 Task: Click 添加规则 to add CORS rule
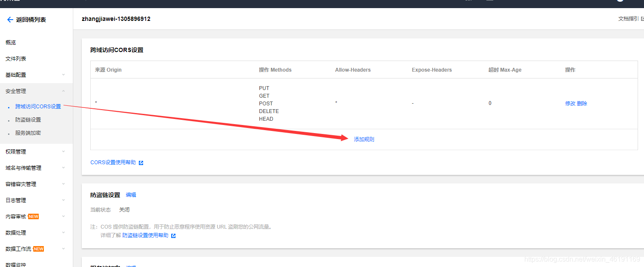click(x=364, y=139)
